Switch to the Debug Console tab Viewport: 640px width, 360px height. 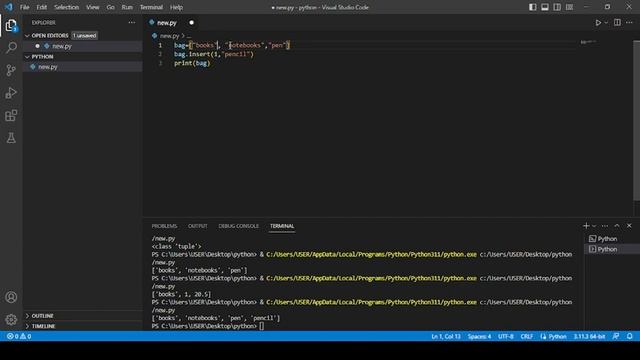pyautogui.click(x=238, y=226)
